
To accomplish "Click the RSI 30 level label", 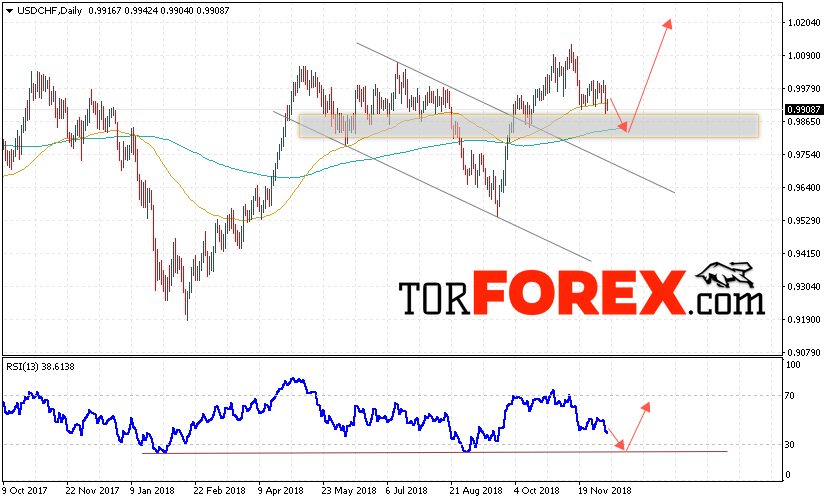I will pos(790,445).
